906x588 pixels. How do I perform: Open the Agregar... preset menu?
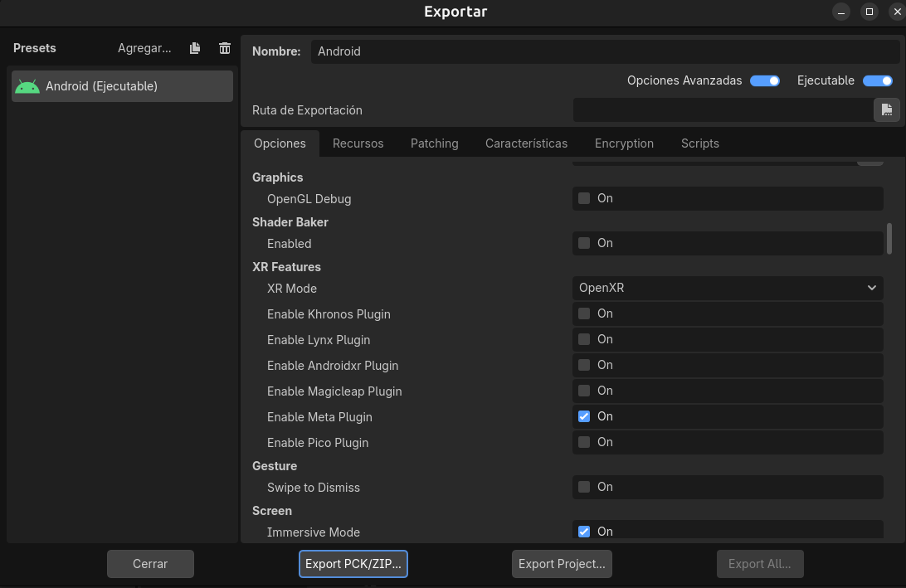144,48
